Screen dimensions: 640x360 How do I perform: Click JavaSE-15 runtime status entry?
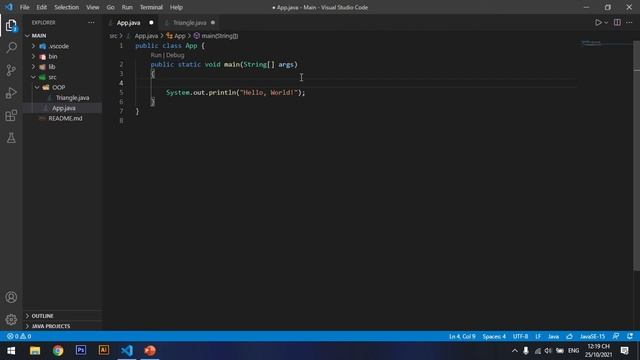click(x=592, y=336)
